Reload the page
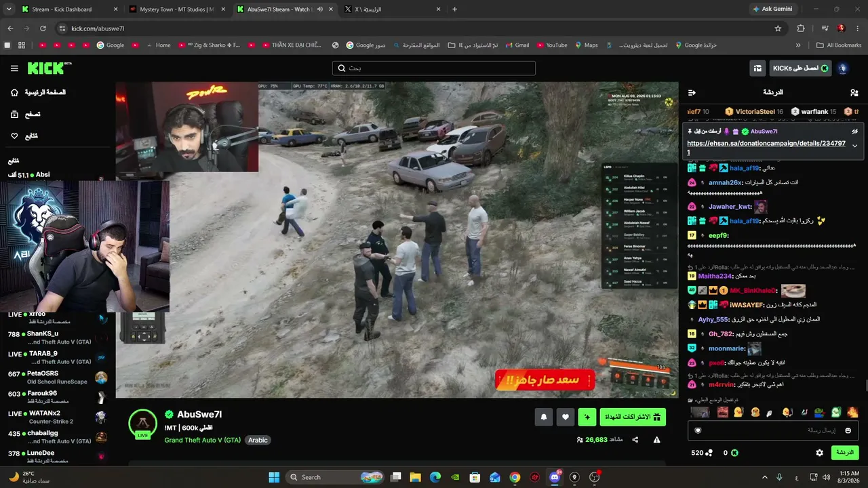Screen dimensions: 868x488 click(43, 28)
